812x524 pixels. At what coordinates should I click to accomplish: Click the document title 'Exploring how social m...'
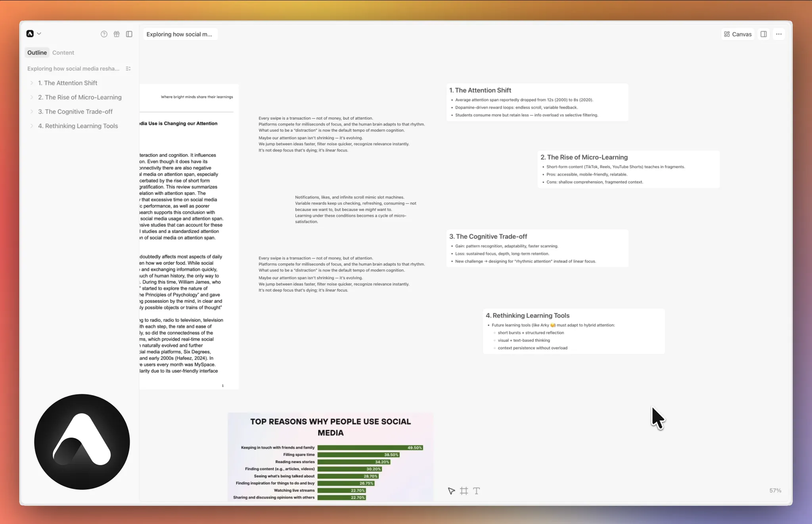click(x=179, y=34)
